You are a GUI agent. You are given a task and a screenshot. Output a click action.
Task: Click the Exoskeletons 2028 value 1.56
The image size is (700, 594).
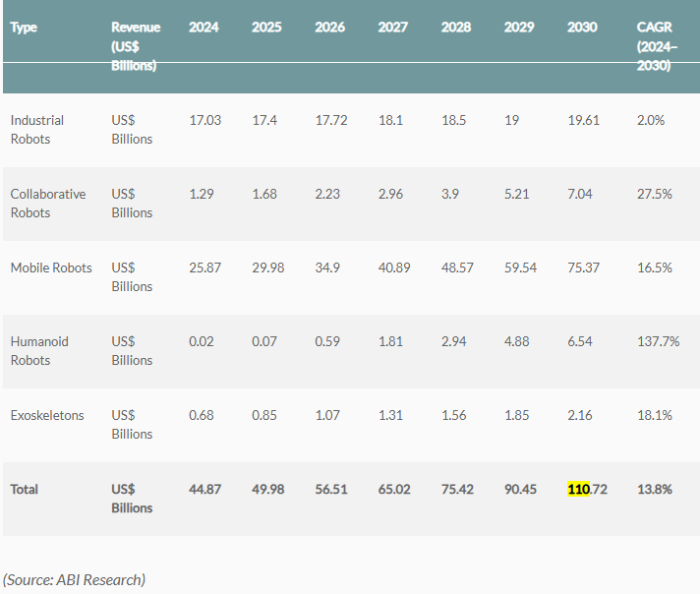(456, 415)
